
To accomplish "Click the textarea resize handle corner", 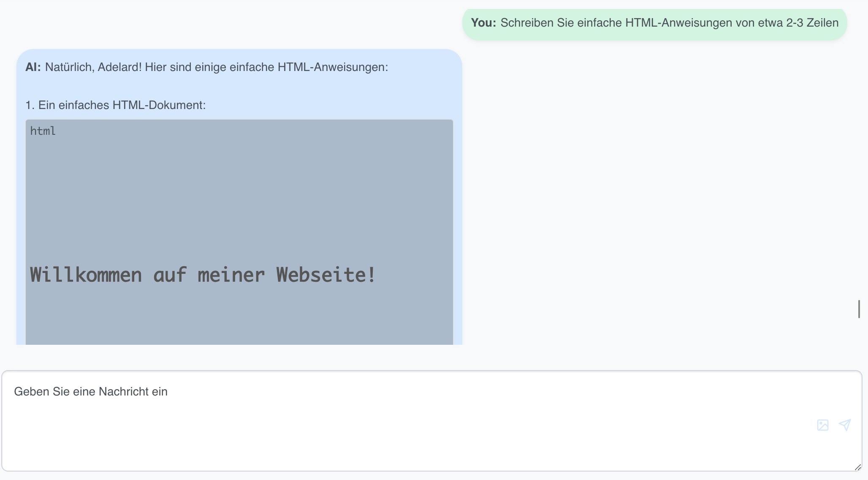I will 857,467.
